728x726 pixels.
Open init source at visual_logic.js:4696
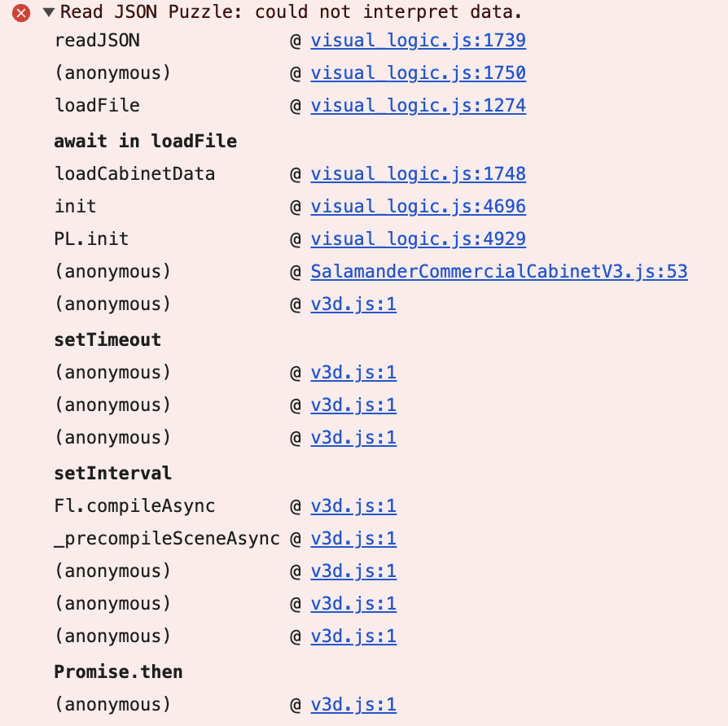[418, 206]
